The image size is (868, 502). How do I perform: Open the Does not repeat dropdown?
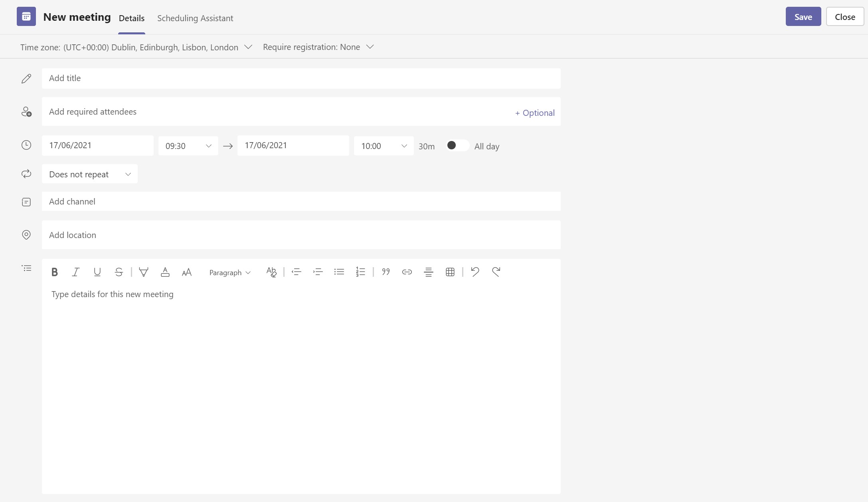tap(90, 174)
